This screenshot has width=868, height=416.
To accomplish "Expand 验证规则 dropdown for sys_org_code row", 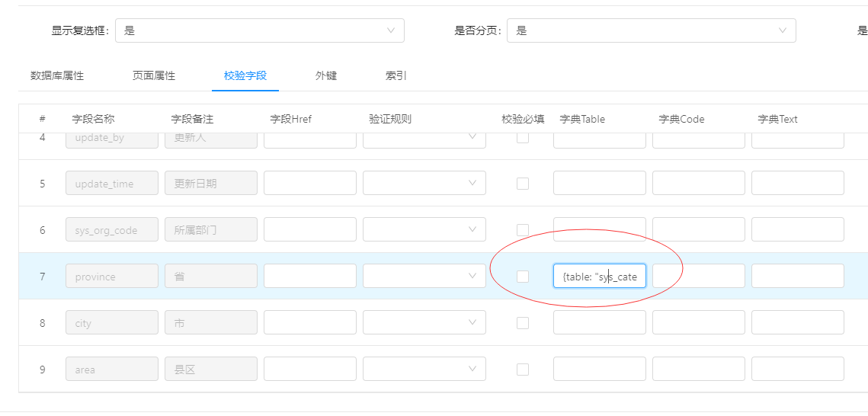I will [x=424, y=229].
